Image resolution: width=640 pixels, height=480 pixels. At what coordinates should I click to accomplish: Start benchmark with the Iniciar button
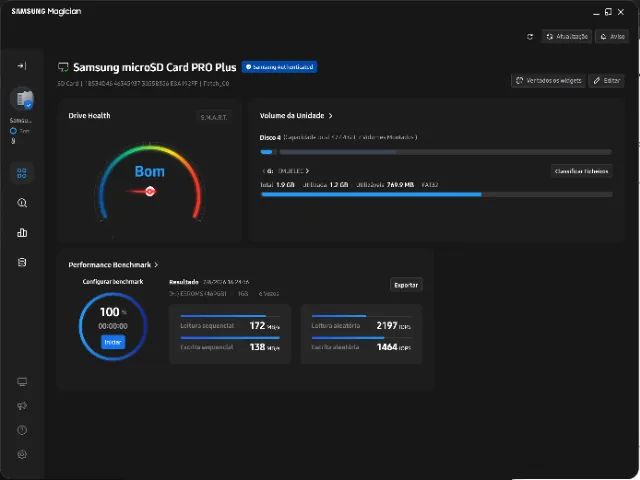point(113,342)
